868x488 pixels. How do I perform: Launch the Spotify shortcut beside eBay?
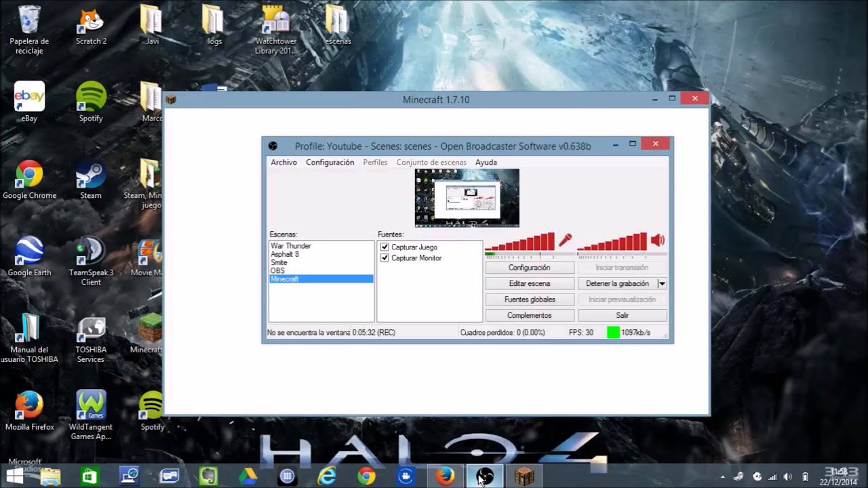point(91,102)
